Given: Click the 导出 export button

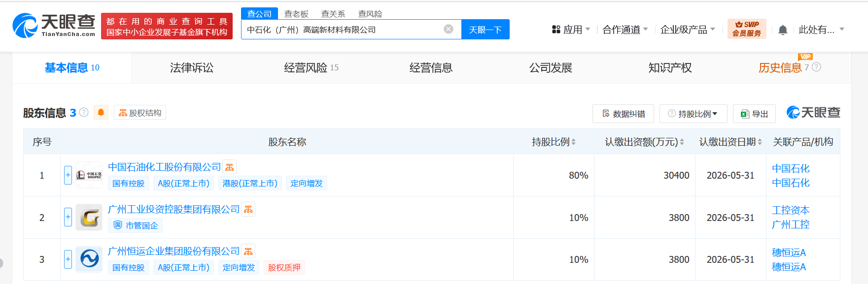Looking at the screenshot, I should pyautogui.click(x=754, y=114).
